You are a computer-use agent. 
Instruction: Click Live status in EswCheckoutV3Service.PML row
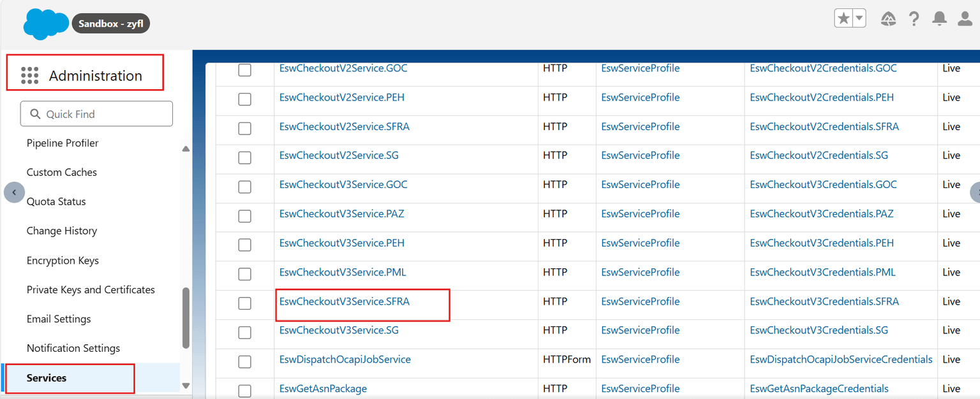[951, 272]
